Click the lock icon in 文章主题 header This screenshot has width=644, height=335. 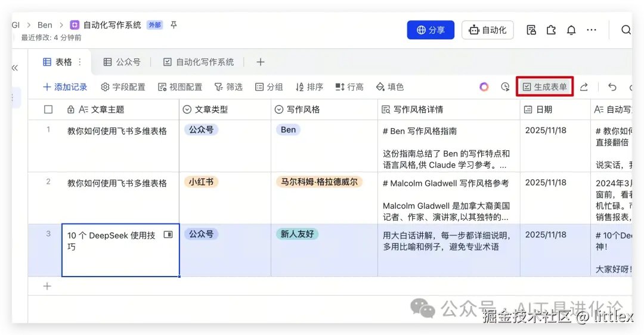pyautogui.click(x=70, y=110)
